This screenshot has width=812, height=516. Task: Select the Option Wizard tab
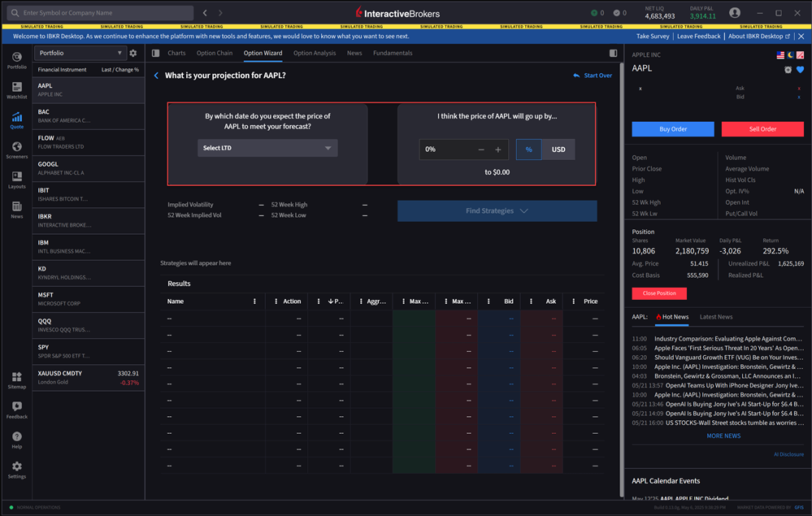263,53
